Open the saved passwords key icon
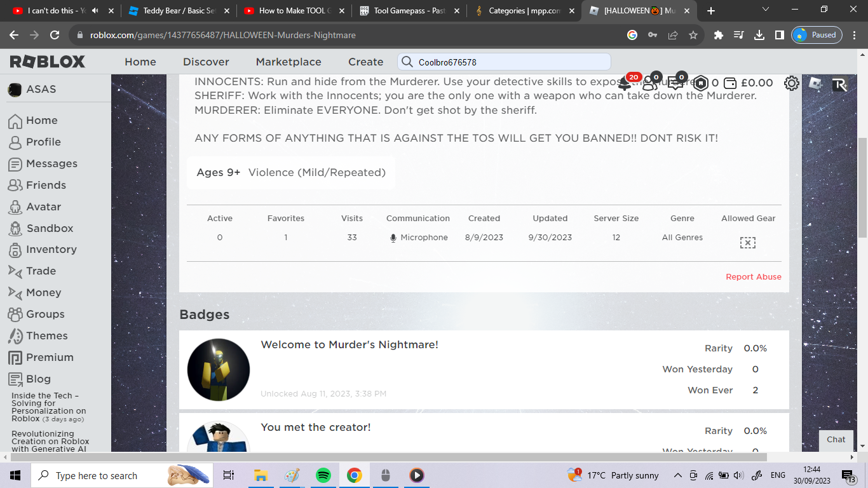 click(653, 35)
